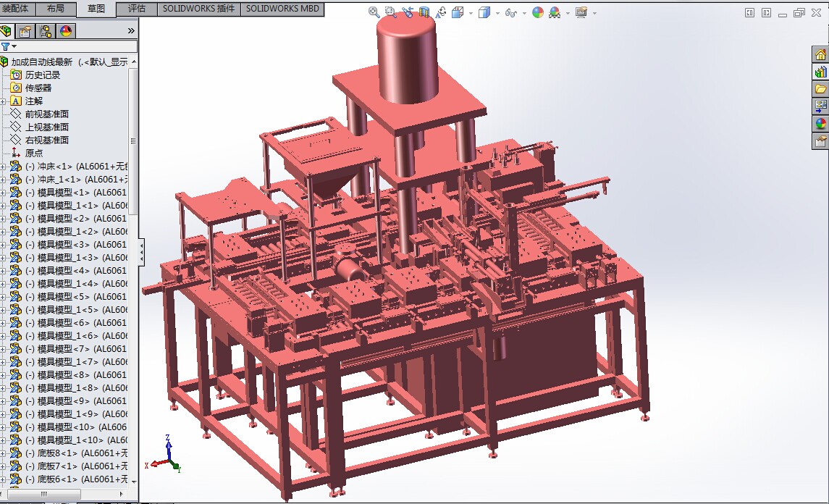Screen dimensions: 829x504
Task: Toggle the left split panel button
Action: pyautogui.click(x=749, y=12)
